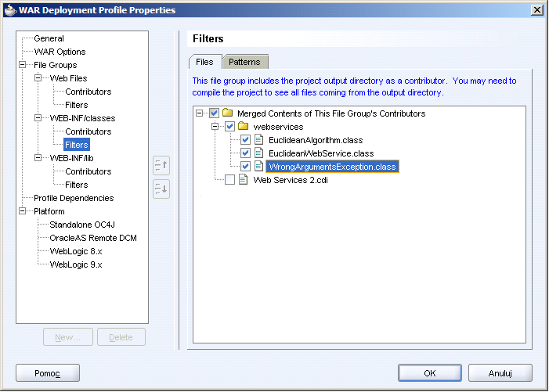
Task: Click the webservices folder icon
Action: [243, 126]
